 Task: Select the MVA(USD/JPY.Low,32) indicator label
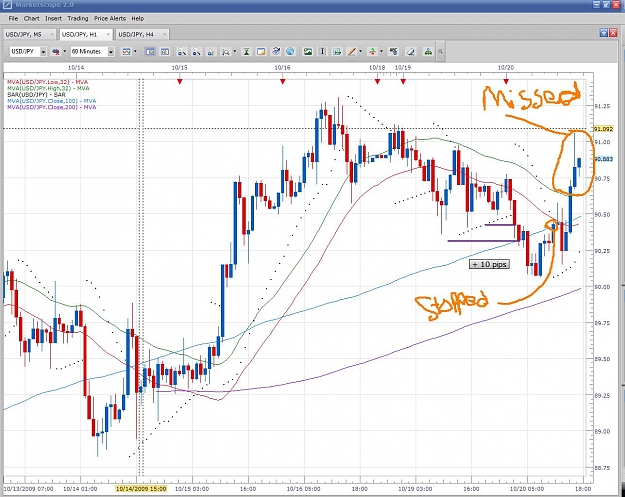click(x=47, y=82)
